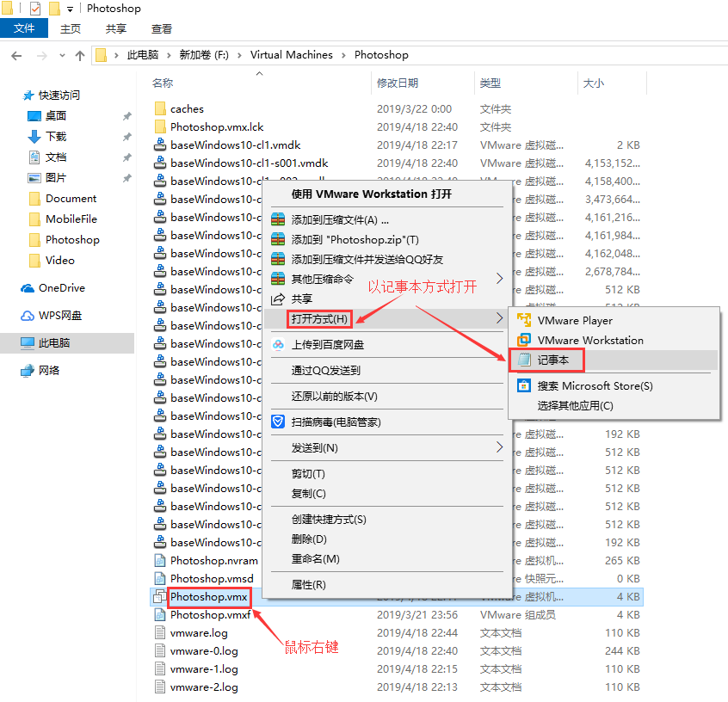Sort by 修改日期 column header

click(398, 83)
